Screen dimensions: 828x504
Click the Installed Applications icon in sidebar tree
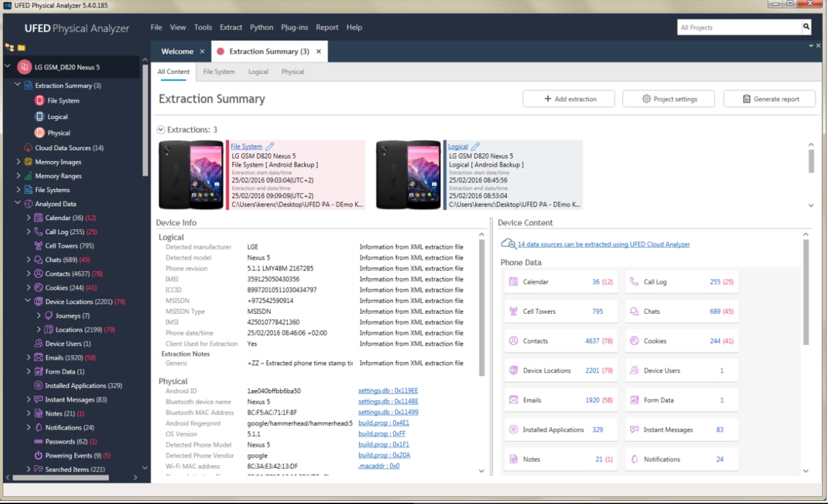point(39,386)
